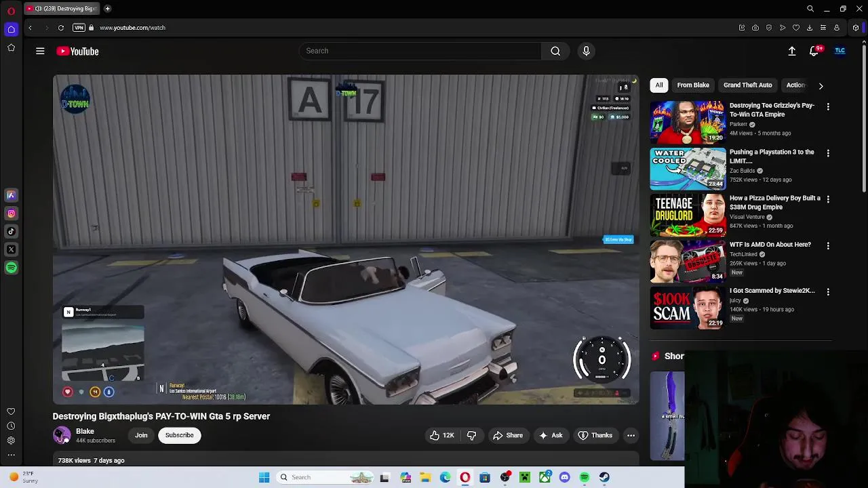This screenshot has width=868, height=488.
Task: Like the video with thumbs up
Action: 441,435
